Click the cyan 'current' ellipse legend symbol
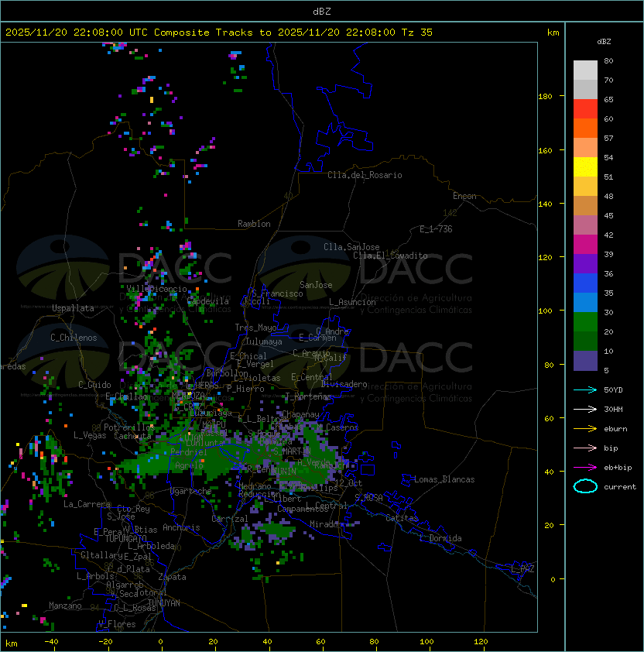This screenshot has width=644, height=652. pyautogui.click(x=585, y=486)
